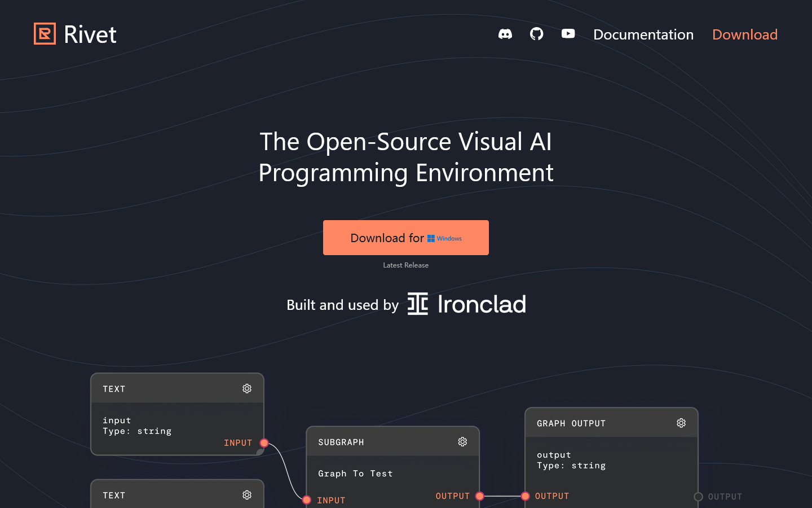Click left OUTPUT port on GRAPH OUTPUT node

point(525,496)
